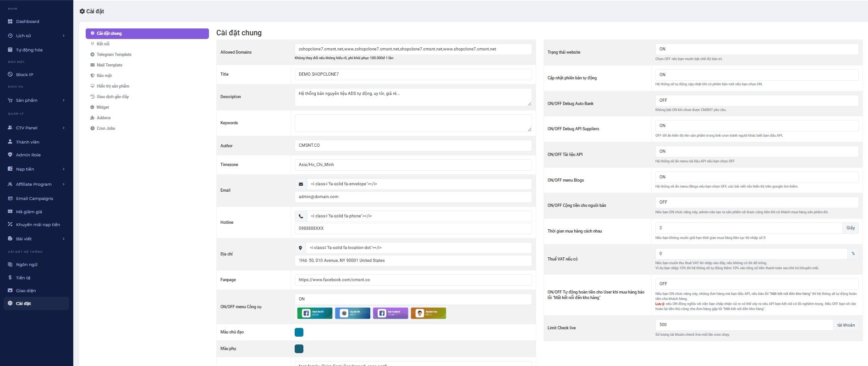Click the Email Campaigns icon

pyautogui.click(x=10, y=199)
